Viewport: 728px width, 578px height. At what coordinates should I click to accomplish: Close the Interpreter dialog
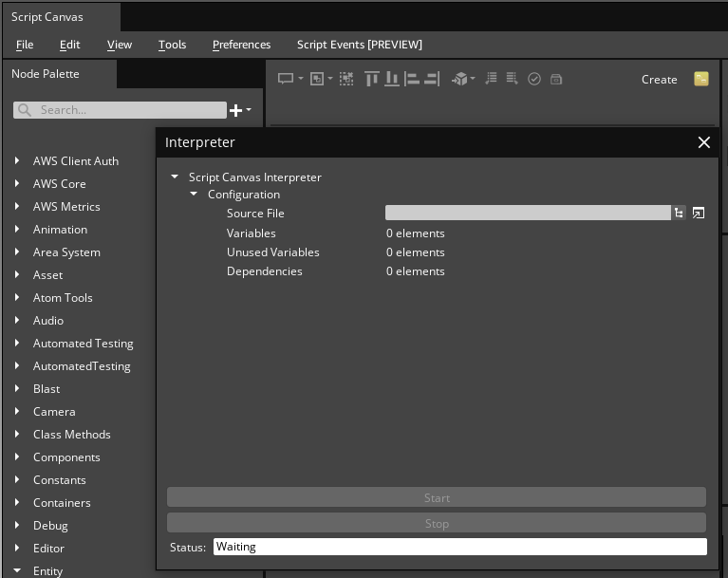click(703, 142)
